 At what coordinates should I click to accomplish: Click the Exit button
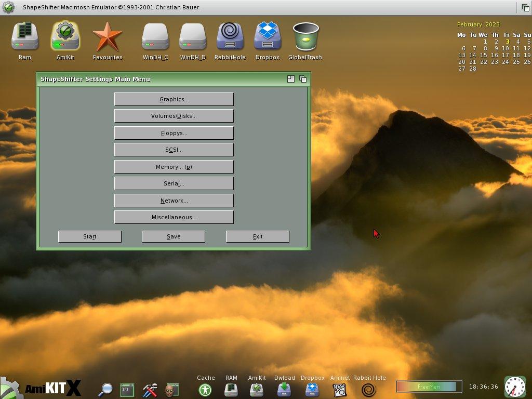258,236
